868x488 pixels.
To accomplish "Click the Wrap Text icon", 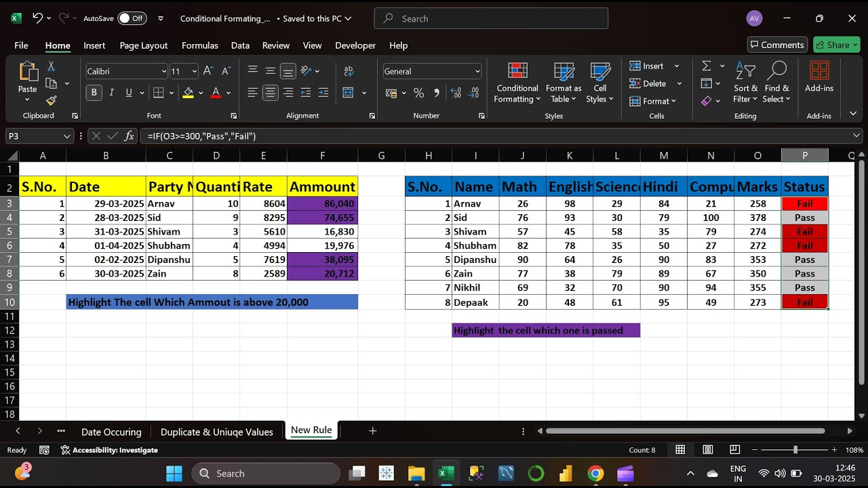I will 349,71.
